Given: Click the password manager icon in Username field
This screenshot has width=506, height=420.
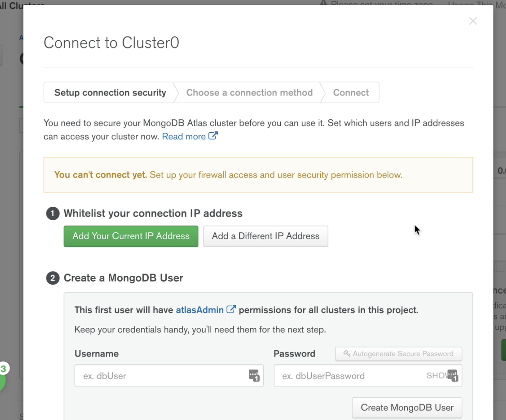Looking at the screenshot, I should pos(254,376).
